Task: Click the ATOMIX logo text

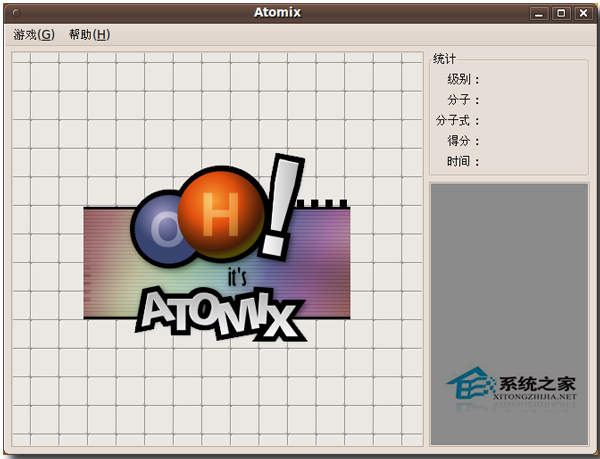Action: 219,315
